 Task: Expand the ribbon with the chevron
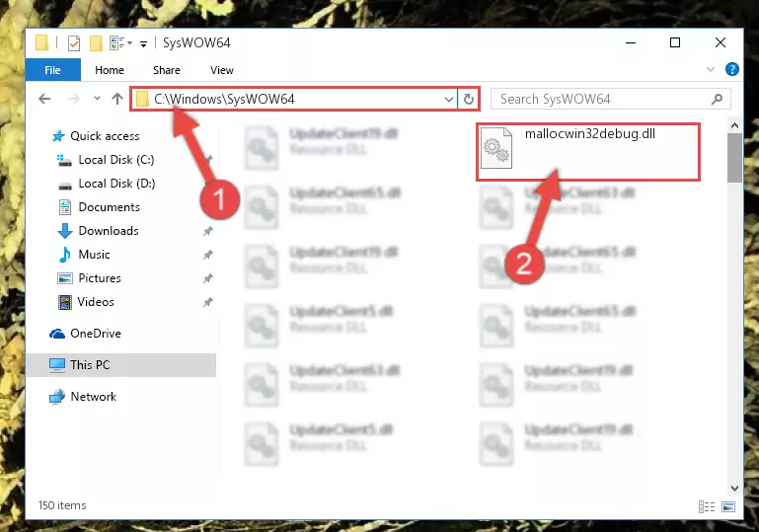click(x=710, y=69)
